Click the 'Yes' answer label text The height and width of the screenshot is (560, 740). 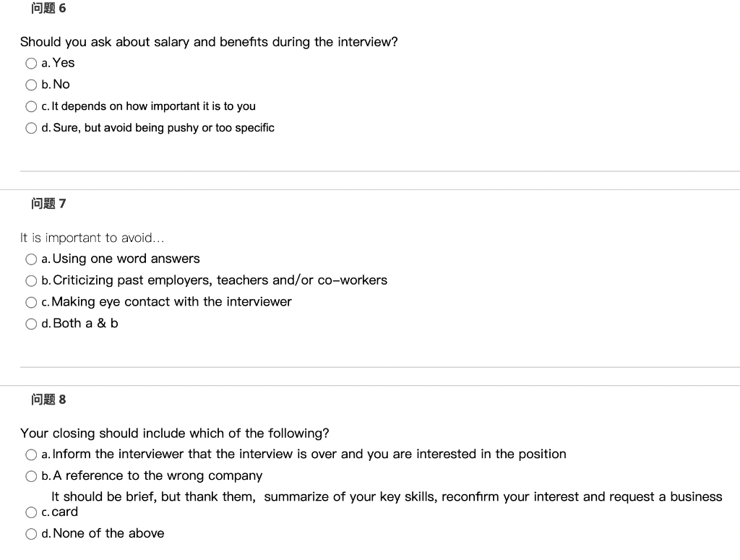tap(64, 63)
